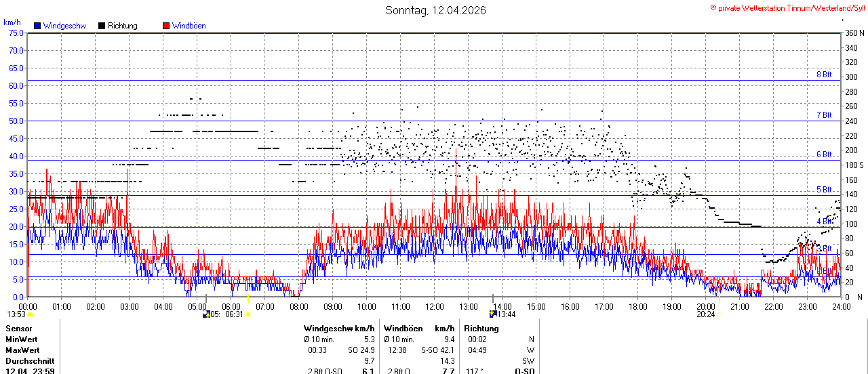The height and width of the screenshot is (374, 868).
Task: Click the sun icon beside 06:31
Action: 248,314
